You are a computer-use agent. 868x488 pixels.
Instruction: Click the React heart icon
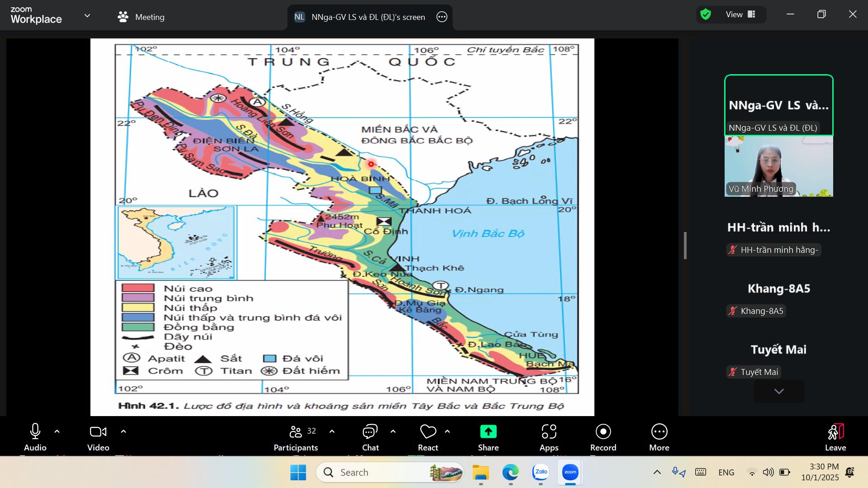point(427,437)
